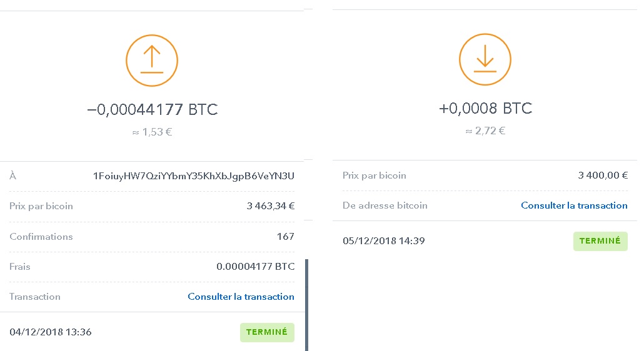This screenshot has height=351, width=644.
Task: Click the 'De adresse bitcoin' label
Action: [385, 205]
